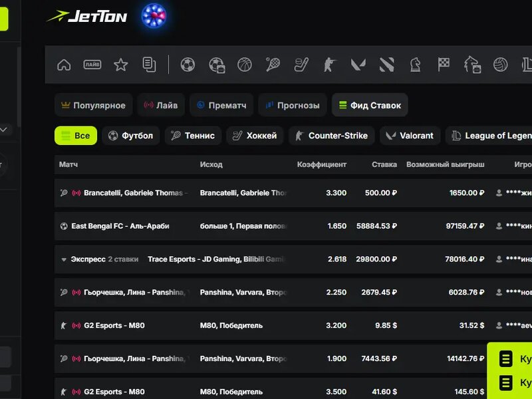Select the football sport icon
532x399 pixels.
pyautogui.click(x=188, y=65)
